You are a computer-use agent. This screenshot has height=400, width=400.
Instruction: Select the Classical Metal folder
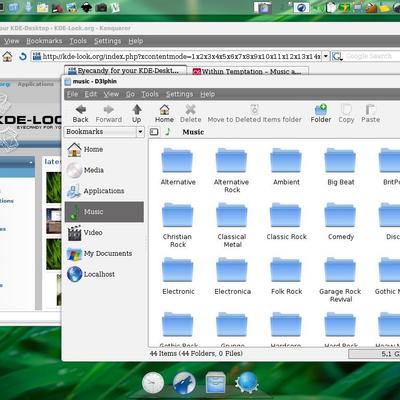[232, 226]
